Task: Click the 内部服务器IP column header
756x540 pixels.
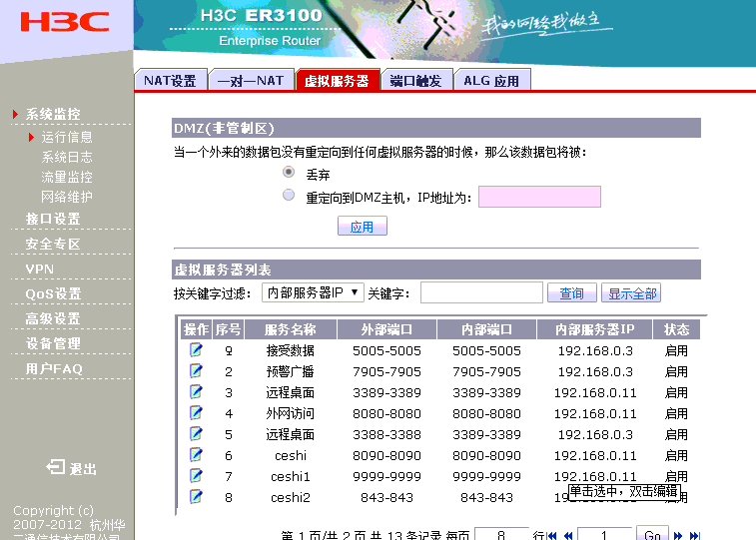Action: [594, 329]
